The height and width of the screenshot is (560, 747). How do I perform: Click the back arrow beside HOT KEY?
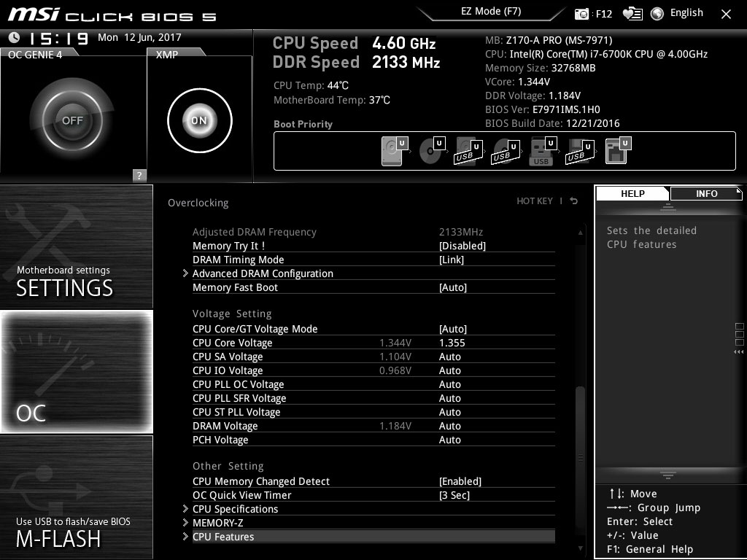574,201
